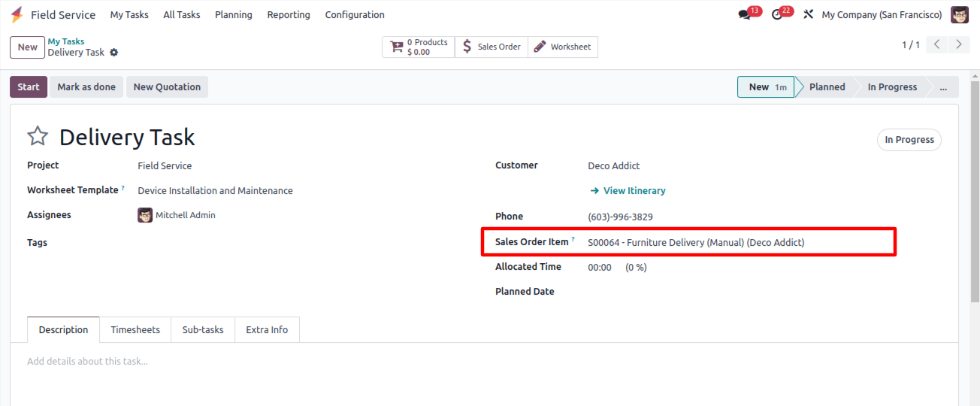Select the New stage in status bar
This screenshot has width=980, height=406.
tap(766, 87)
